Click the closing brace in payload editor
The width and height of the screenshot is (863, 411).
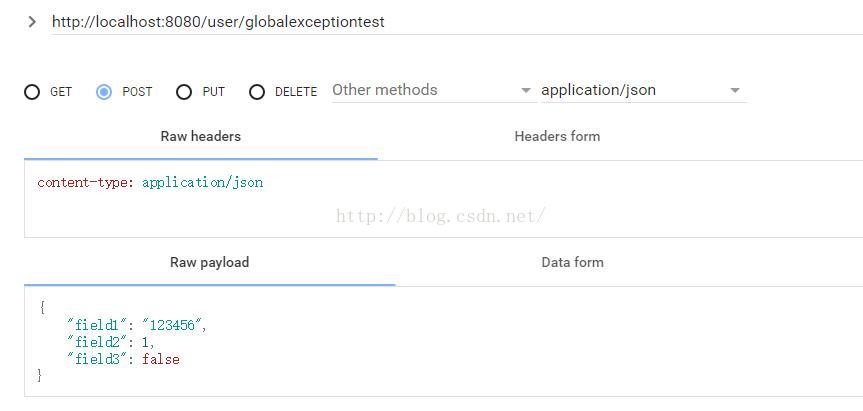pyautogui.click(x=40, y=377)
